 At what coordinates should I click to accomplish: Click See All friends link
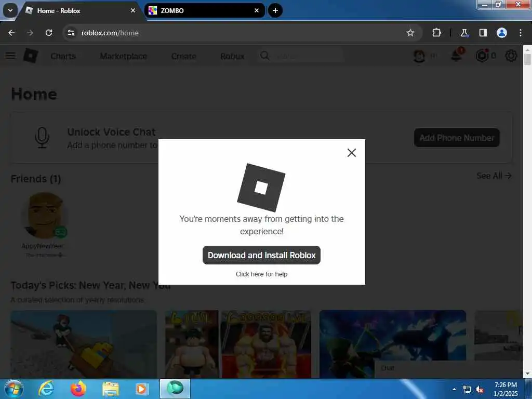(494, 176)
